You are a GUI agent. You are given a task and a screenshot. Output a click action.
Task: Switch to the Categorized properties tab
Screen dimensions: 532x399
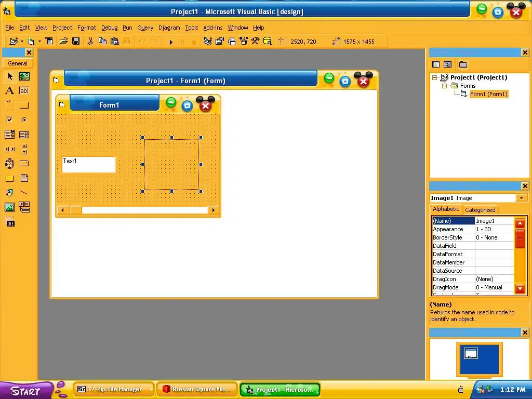coord(480,210)
